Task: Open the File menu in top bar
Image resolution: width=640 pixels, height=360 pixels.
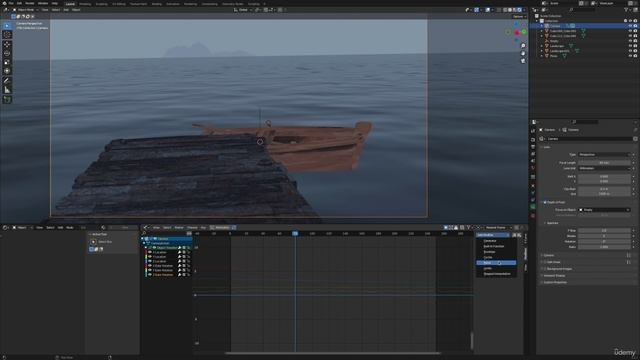Action: click(11, 3)
